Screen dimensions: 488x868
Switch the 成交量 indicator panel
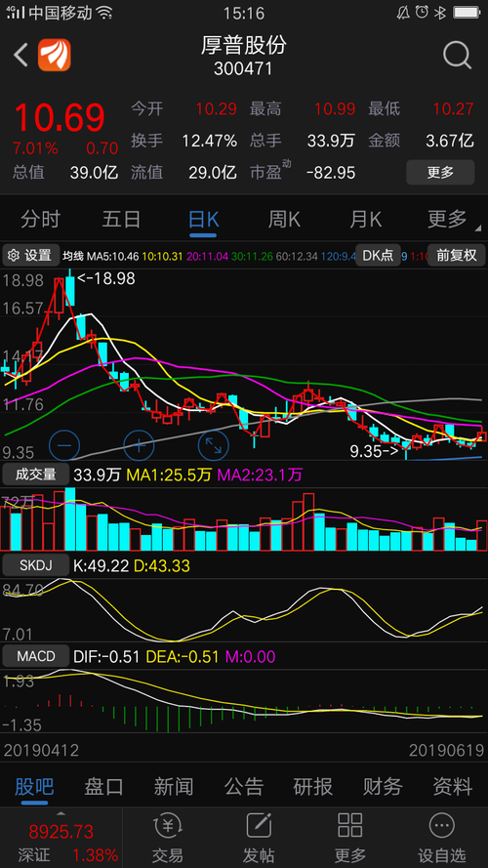36,475
